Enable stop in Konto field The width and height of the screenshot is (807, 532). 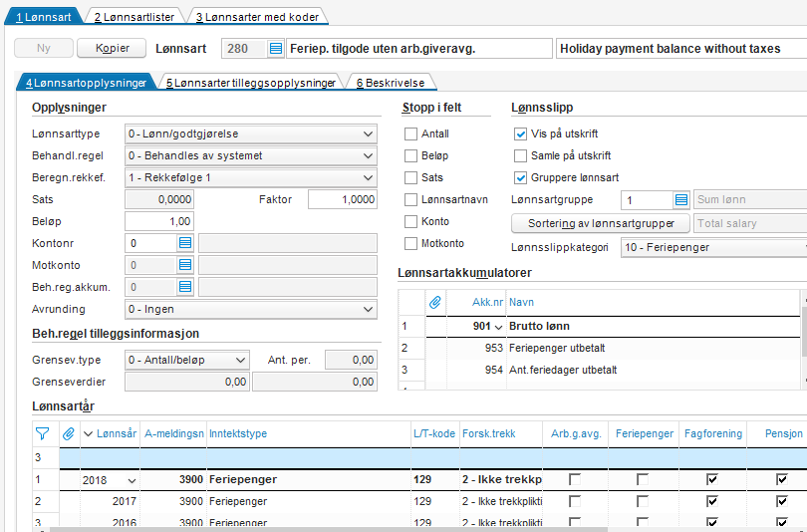410,222
